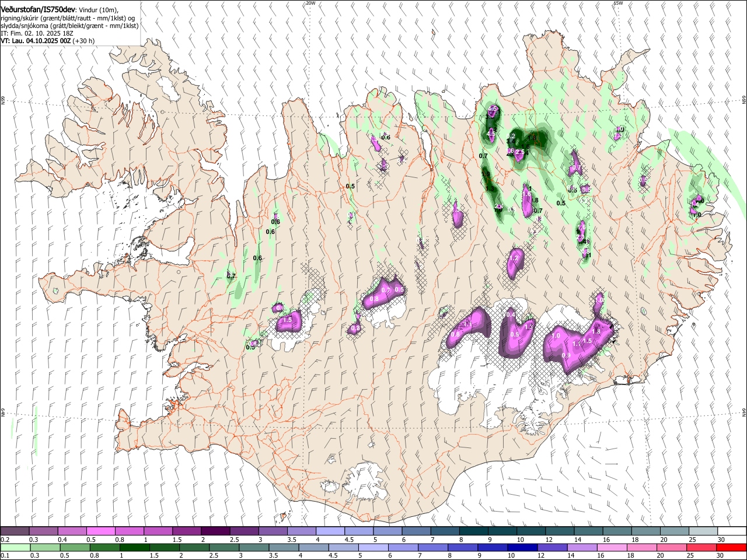Viewport: 747px width, 560px height.
Task: Click blue rain swatch between 8 and 9
Action: [463, 548]
